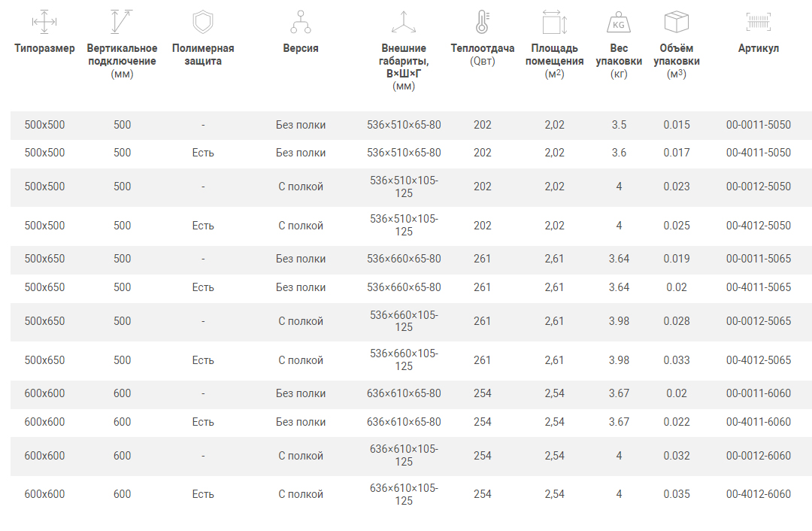Click article 00-0011-6060 cell

click(x=759, y=393)
